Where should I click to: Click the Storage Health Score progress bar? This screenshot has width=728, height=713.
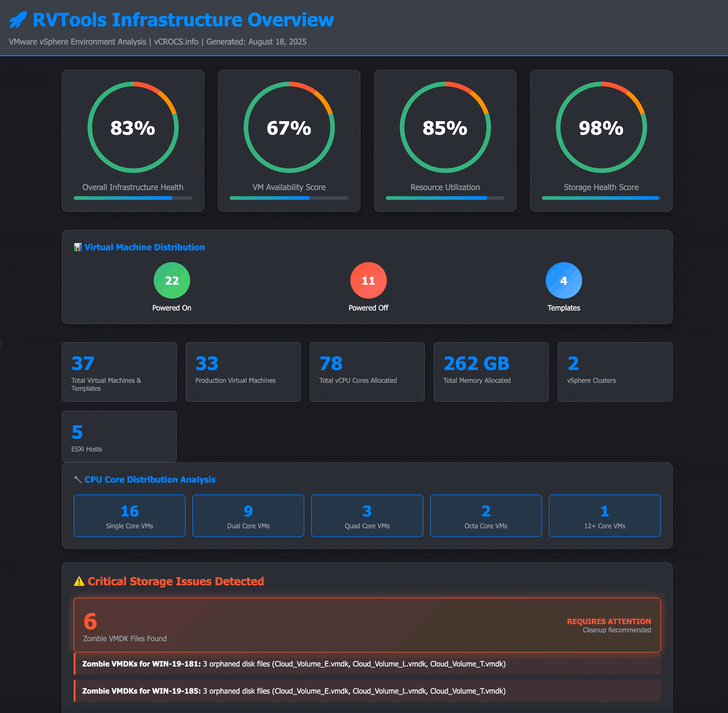(x=601, y=198)
